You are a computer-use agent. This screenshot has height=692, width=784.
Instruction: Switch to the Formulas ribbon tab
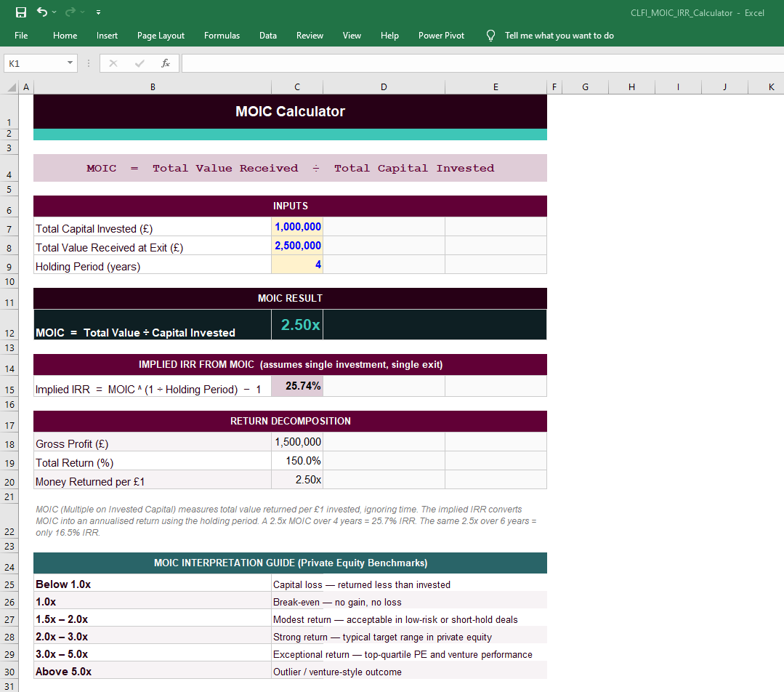pos(222,35)
